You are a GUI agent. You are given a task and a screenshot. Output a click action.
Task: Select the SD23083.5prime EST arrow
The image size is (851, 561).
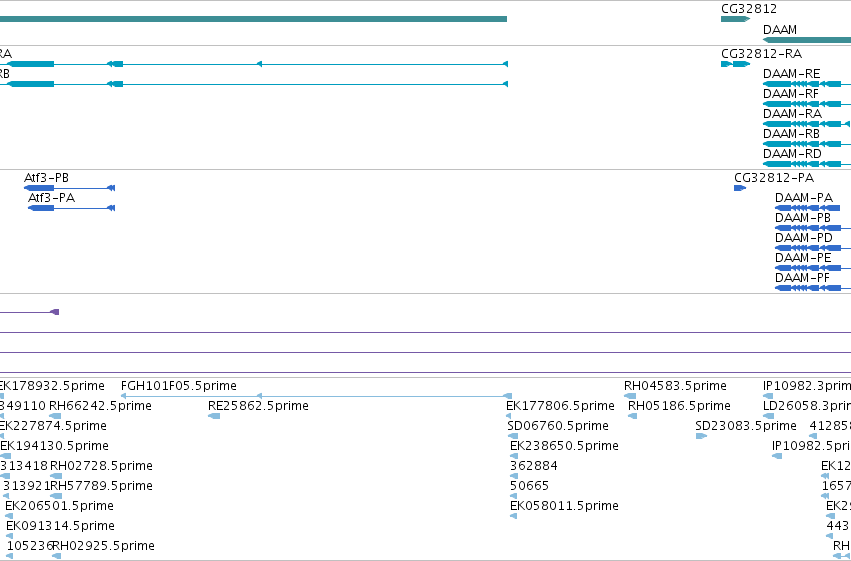[x=701, y=436]
